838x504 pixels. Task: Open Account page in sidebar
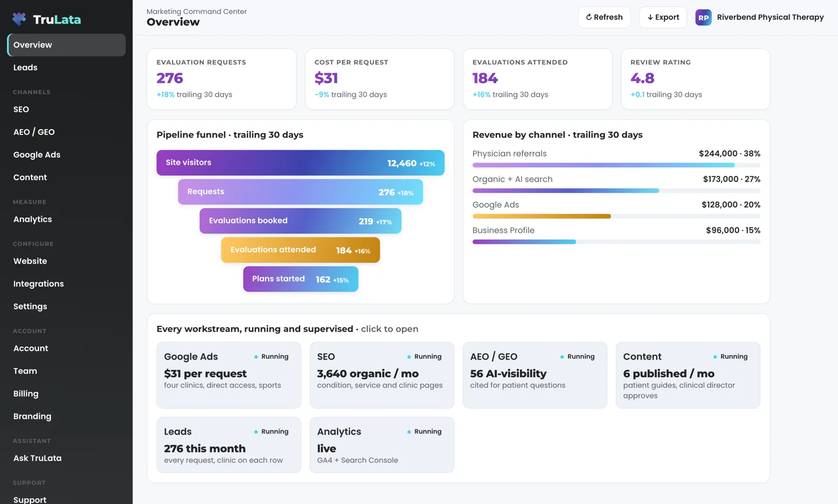click(x=67, y=349)
